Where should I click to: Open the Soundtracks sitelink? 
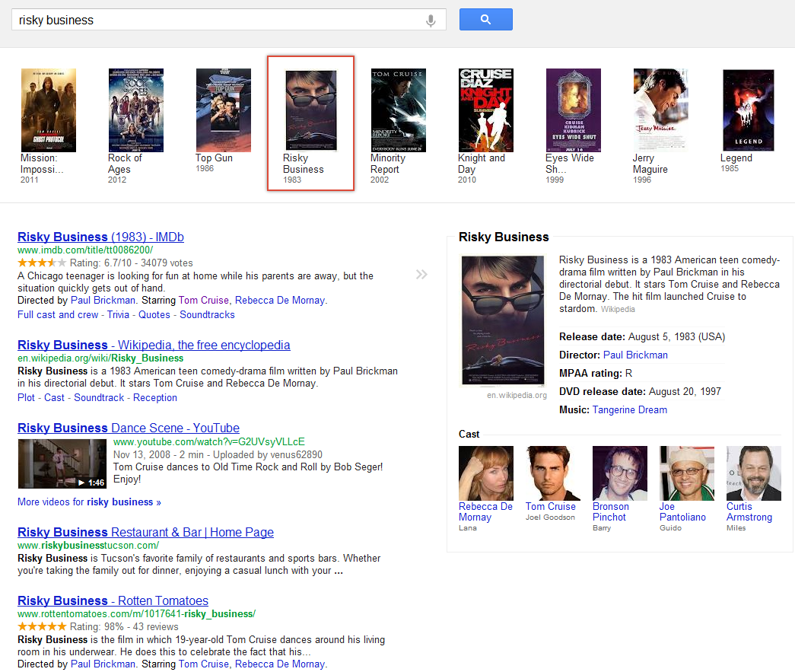[x=207, y=314]
